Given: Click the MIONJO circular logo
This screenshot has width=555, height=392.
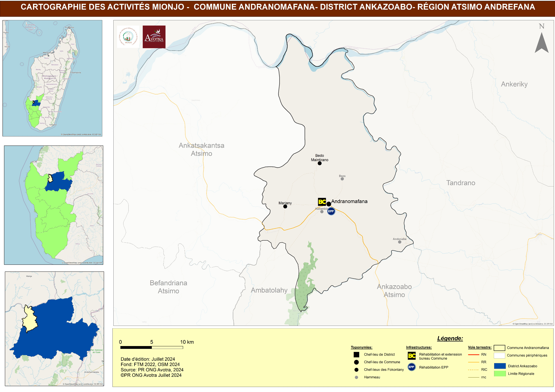Looking at the screenshot, I should coord(128,37).
